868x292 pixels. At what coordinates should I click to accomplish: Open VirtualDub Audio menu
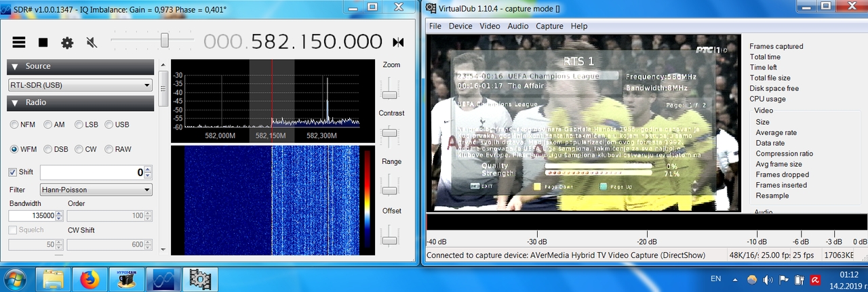[x=518, y=26]
